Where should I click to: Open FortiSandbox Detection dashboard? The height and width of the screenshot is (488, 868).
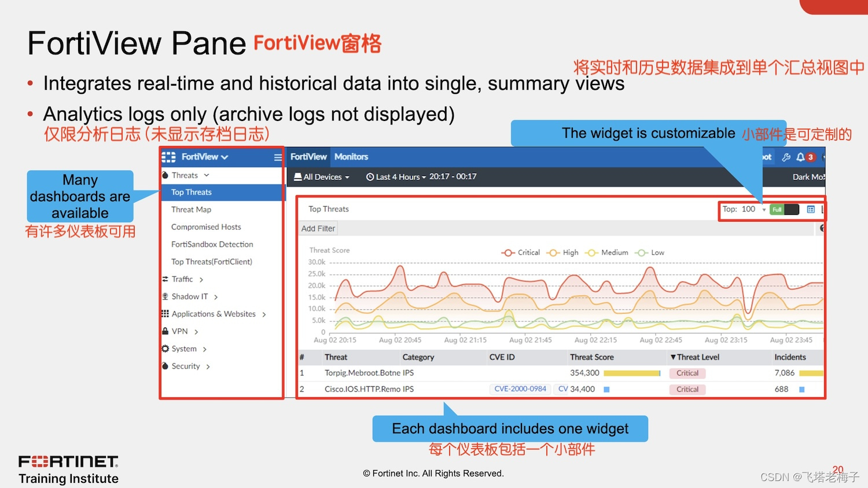point(212,244)
